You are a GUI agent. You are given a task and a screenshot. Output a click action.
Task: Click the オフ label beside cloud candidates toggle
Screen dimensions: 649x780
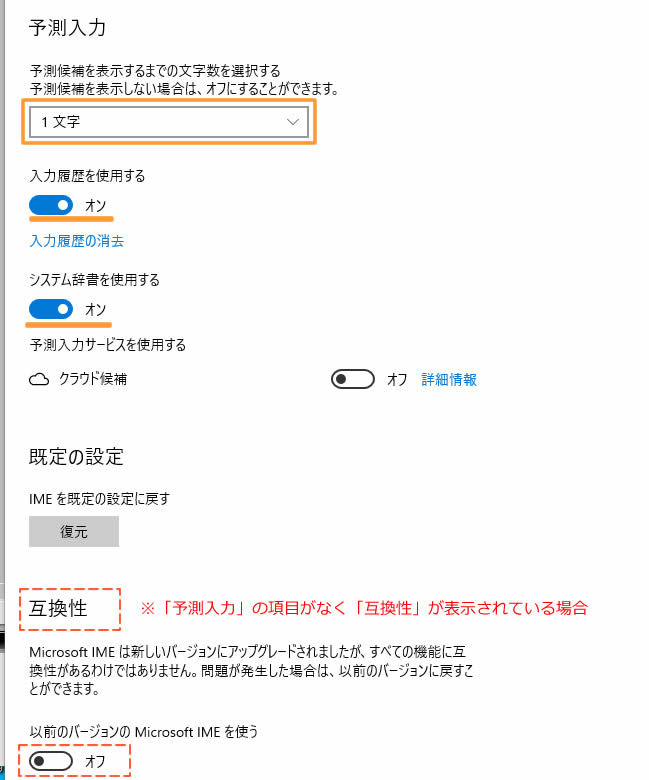pos(397,380)
